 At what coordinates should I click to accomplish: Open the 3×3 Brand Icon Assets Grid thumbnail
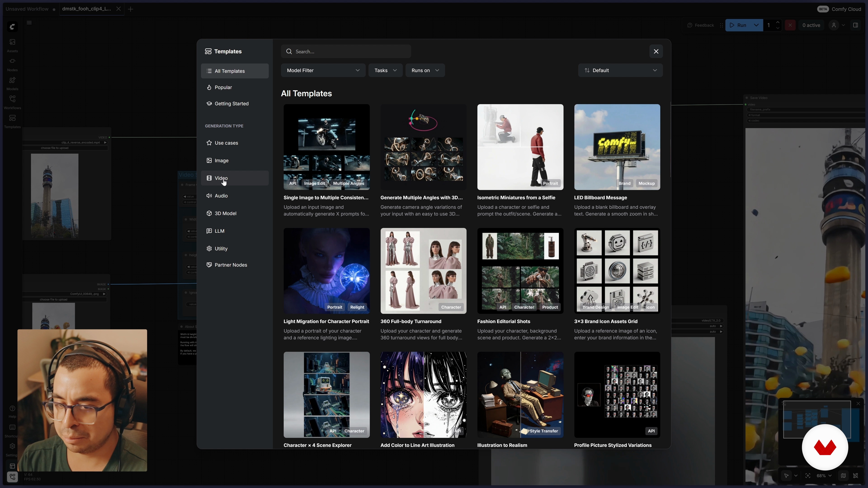point(617,271)
